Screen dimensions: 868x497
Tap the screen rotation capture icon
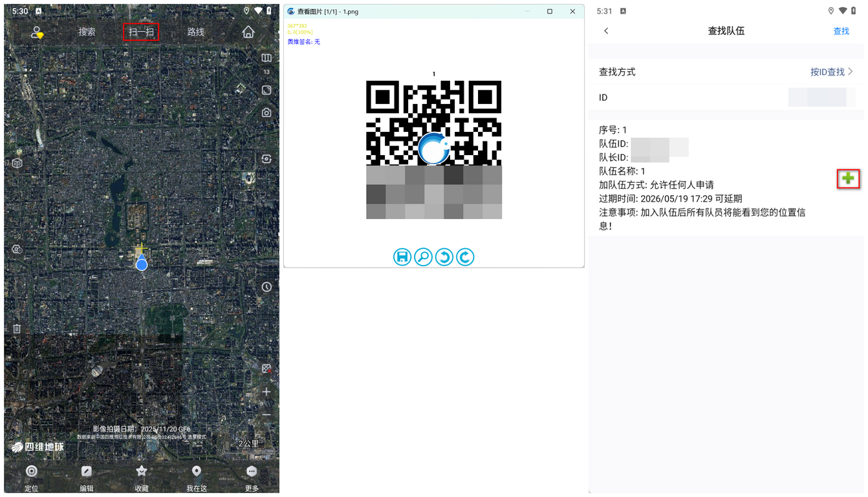click(x=266, y=158)
